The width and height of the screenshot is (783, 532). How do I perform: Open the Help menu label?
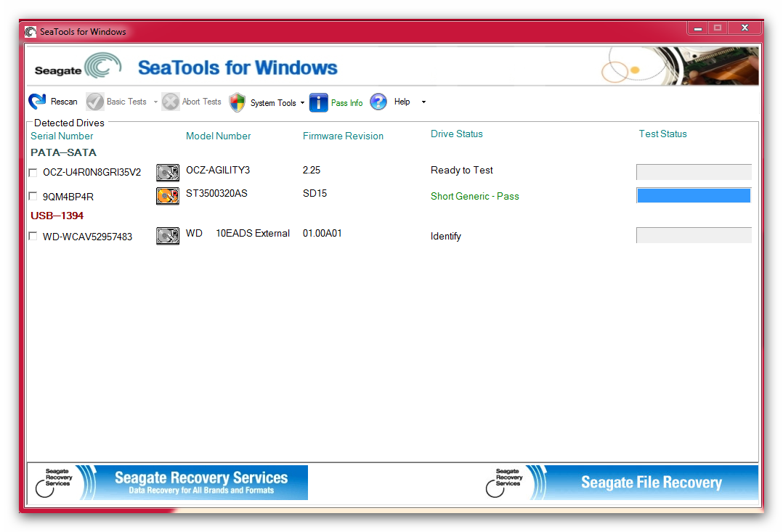[x=402, y=102]
